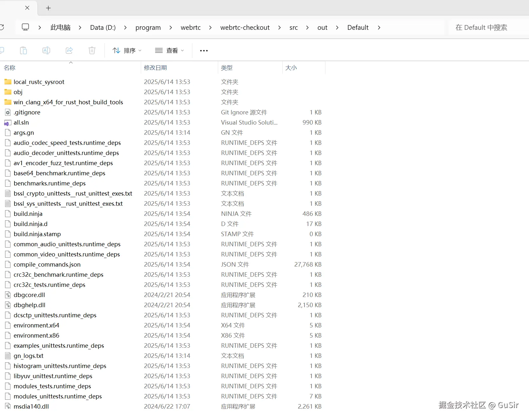Image resolution: width=529 pixels, height=420 pixels.
Task: Click the bssl_sys_unittests text file icon
Action: (8, 204)
